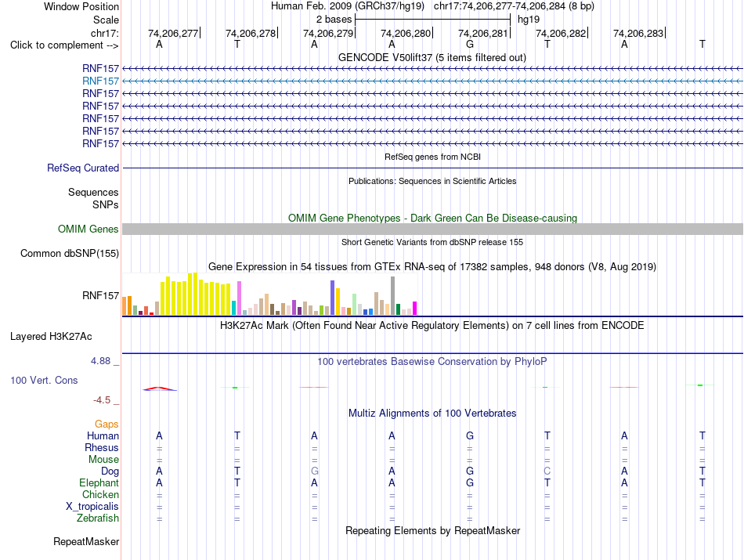This screenshot has width=744, height=560.
Task: Select the Dog species row label
Action: pos(110,471)
